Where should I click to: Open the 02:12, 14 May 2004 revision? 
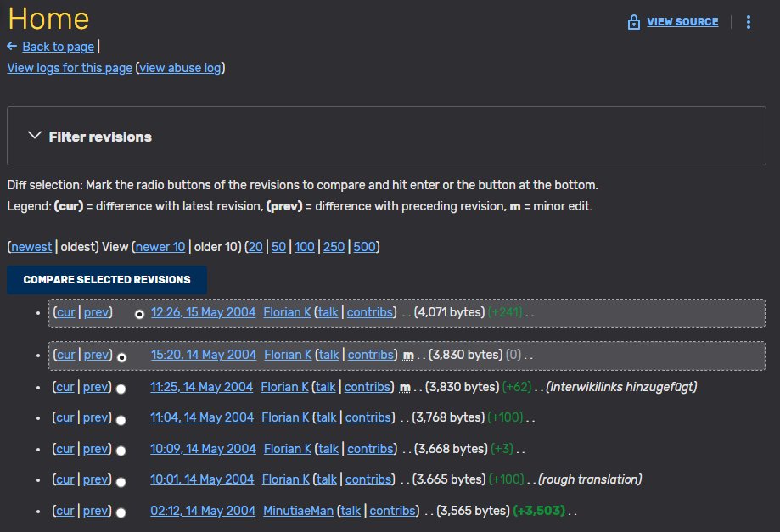tap(203, 511)
